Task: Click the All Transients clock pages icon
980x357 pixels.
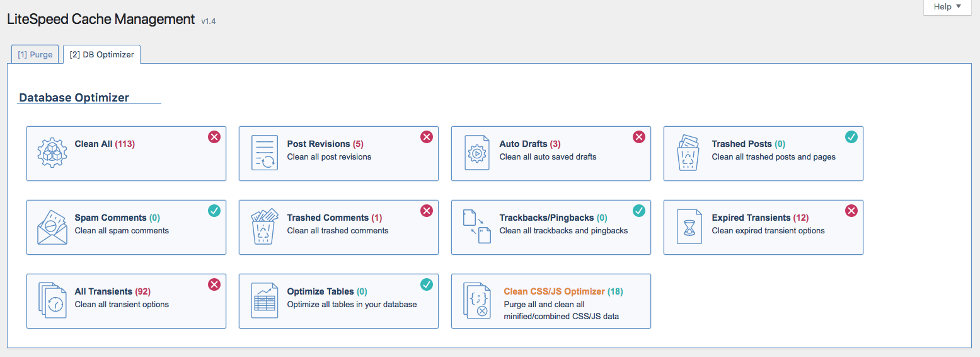Action: [52, 301]
